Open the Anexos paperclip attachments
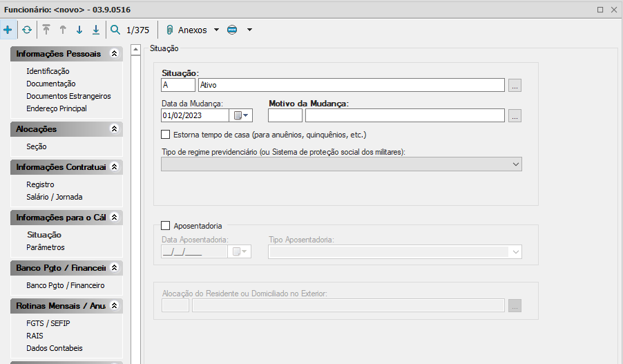The image size is (623, 364). point(170,30)
